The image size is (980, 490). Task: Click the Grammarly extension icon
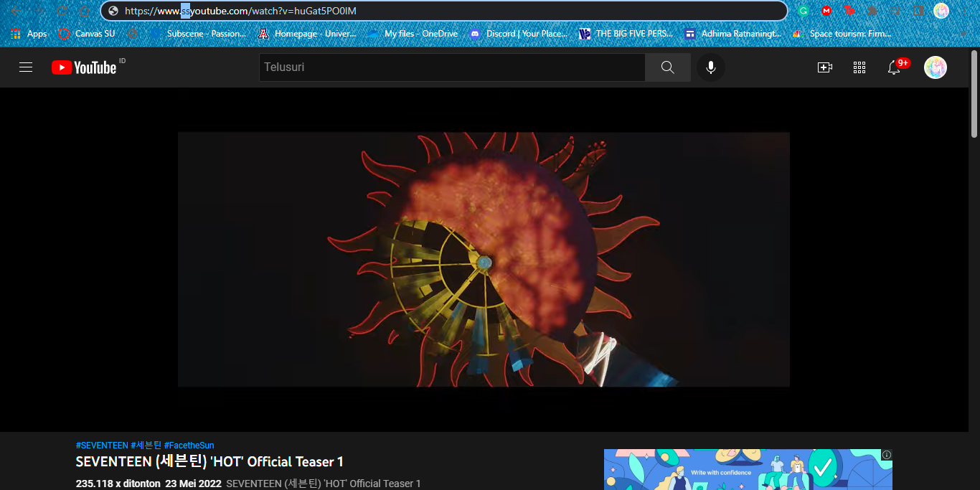click(x=804, y=11)
